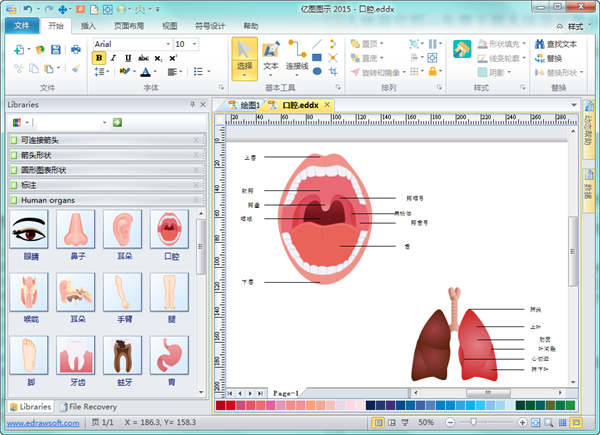Pick the dark navy color swatch
This screenshot has height=435, width=600.
(372, 405)
